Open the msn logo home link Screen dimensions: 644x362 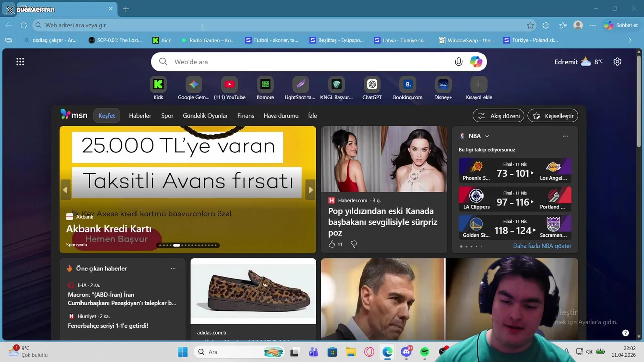tap(74, 115)
